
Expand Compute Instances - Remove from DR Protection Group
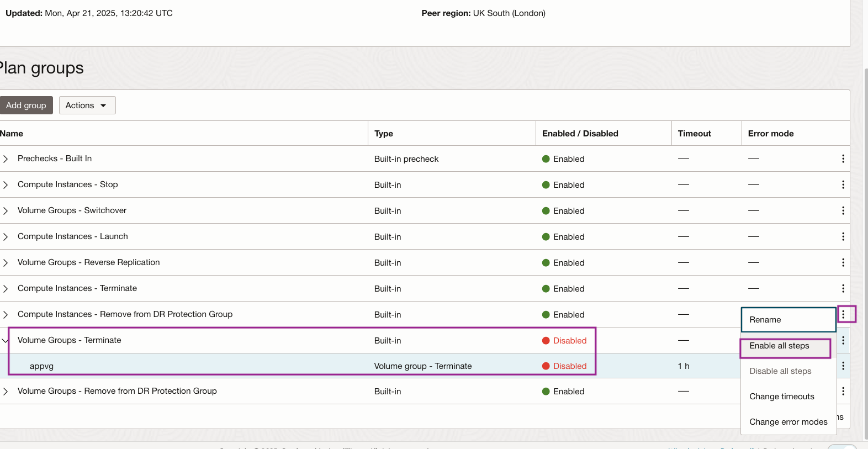6,315
